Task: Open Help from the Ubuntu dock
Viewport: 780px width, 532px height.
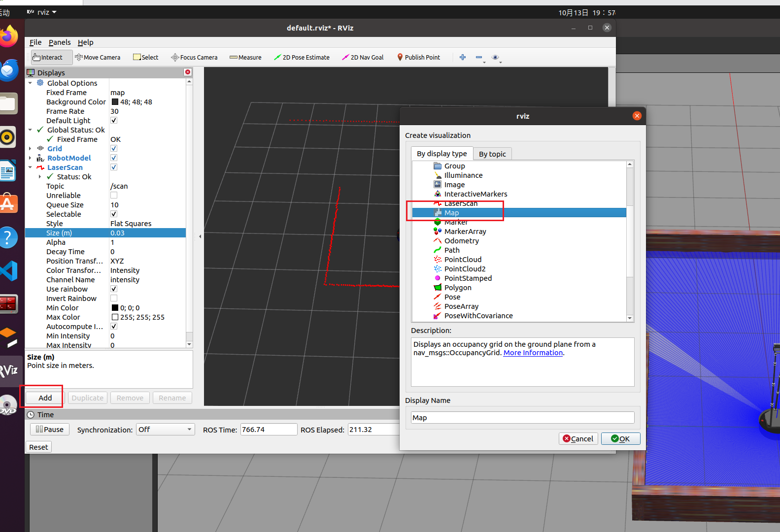Action: click(8, 237)
